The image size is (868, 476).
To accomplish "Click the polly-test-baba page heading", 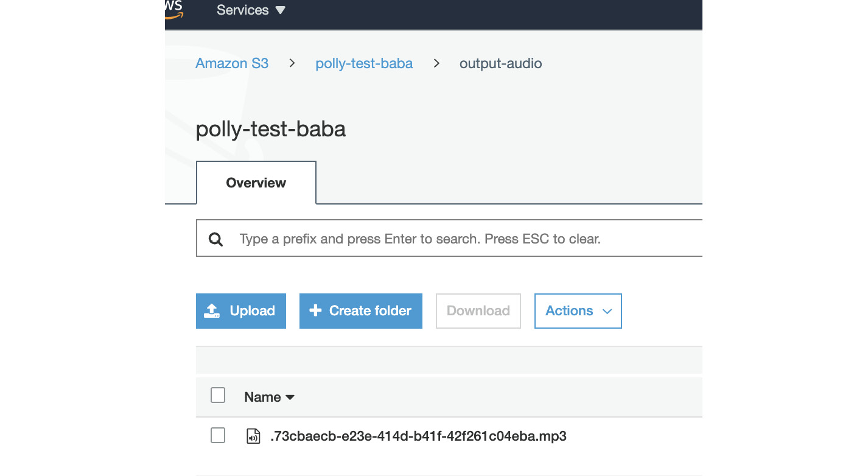I will tap(271, 130).
